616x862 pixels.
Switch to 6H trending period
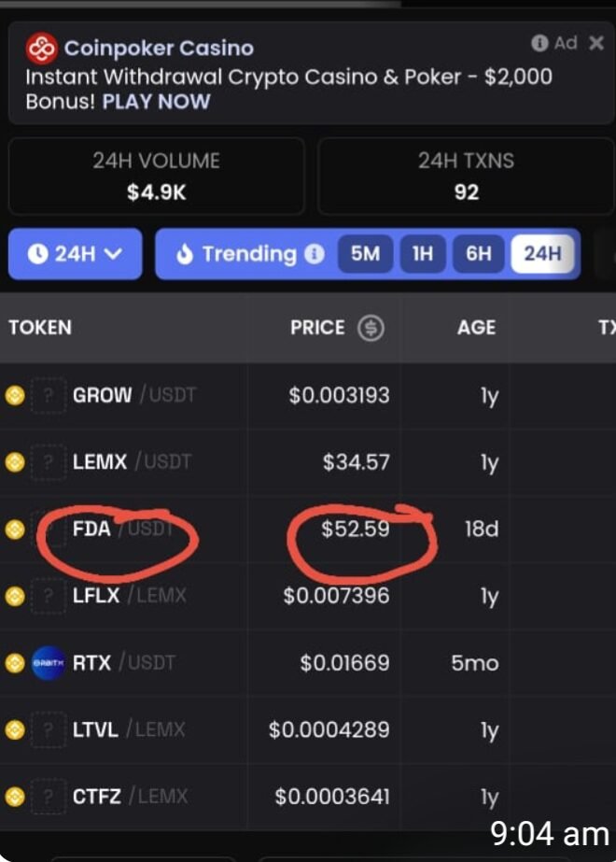click(x=478, y=254)
